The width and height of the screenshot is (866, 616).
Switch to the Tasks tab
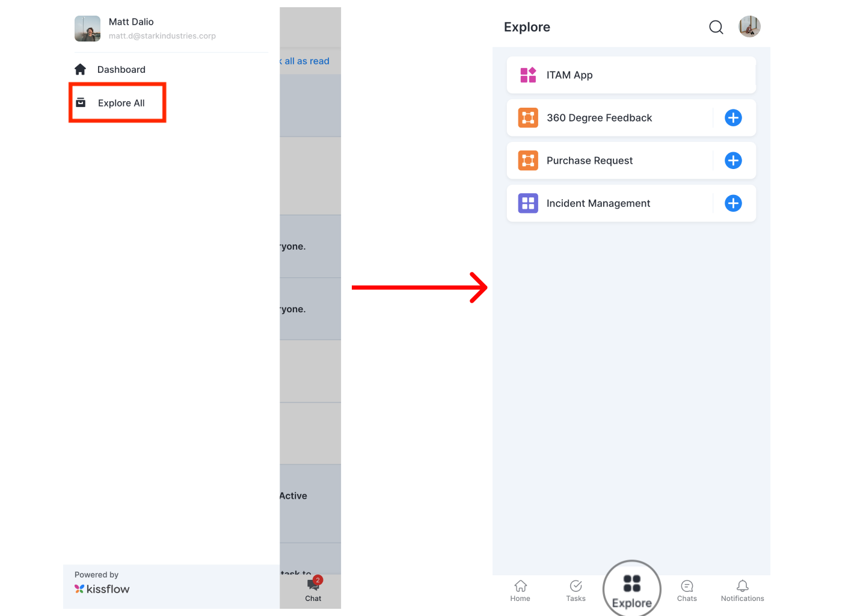click(x=576, y=590)
